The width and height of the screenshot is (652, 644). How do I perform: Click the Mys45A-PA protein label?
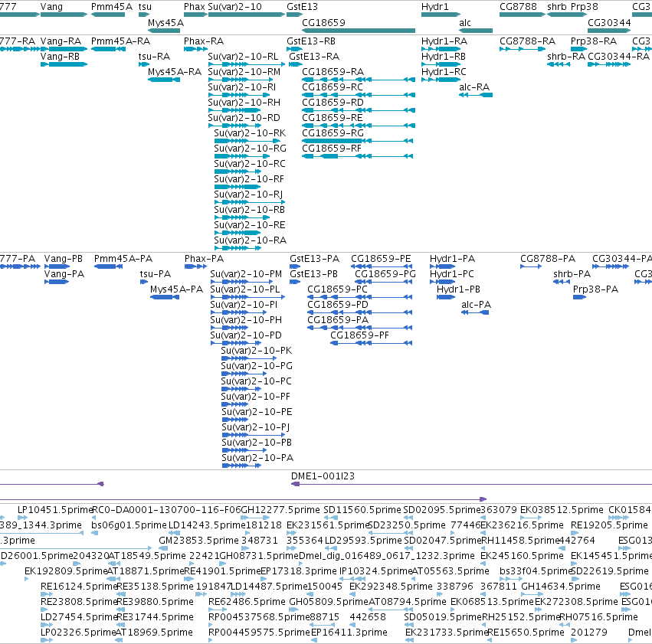[x=177, y=289]
